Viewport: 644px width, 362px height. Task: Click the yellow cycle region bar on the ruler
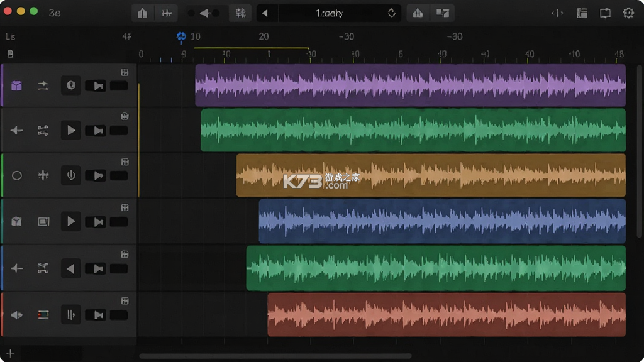point(252,48)
